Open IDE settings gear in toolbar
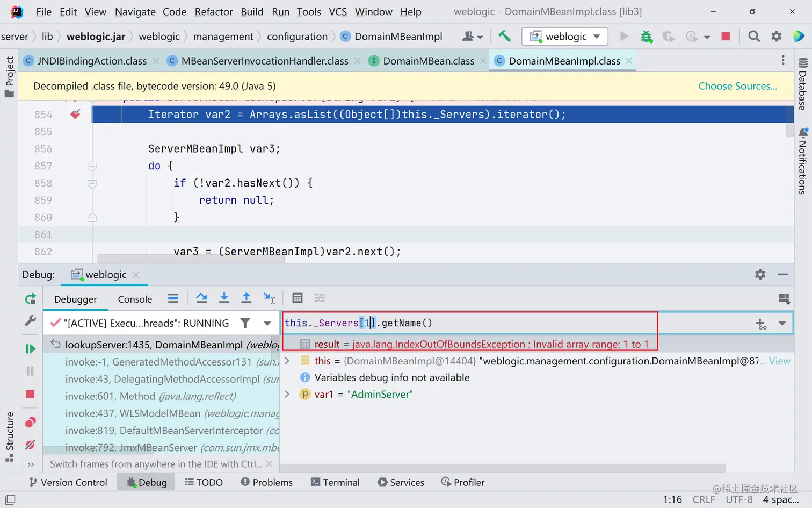 777,36
